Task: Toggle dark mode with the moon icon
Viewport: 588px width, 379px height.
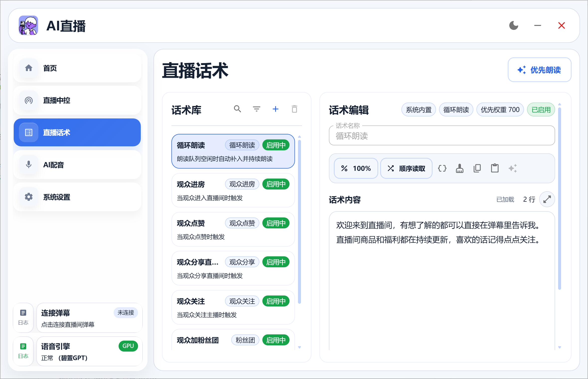Action: (x=514, y=25)
